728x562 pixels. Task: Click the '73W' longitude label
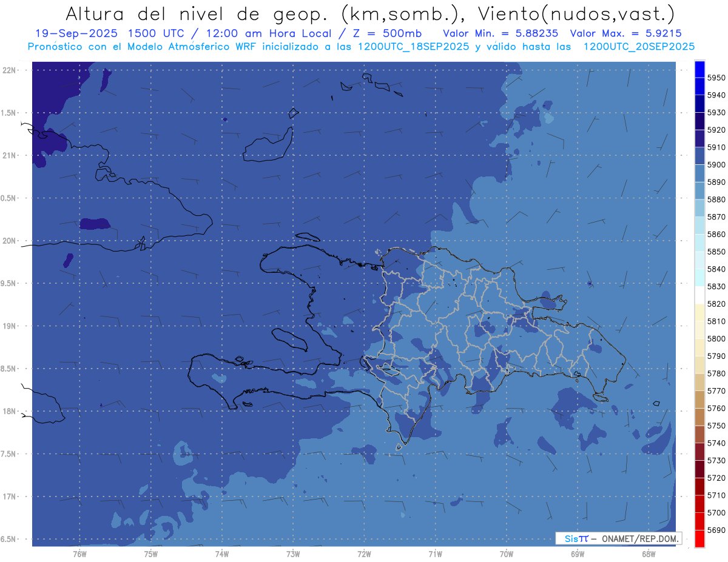tap(293, 554)
